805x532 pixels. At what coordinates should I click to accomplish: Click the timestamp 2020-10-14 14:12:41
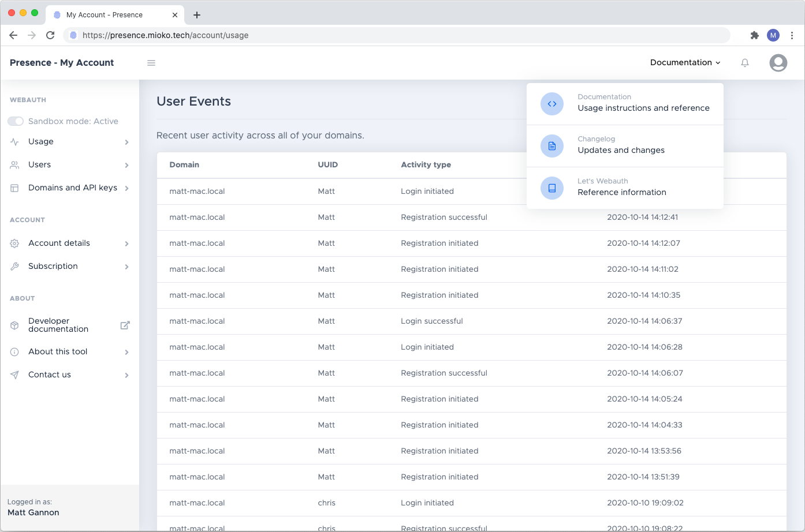pos(643,218)
